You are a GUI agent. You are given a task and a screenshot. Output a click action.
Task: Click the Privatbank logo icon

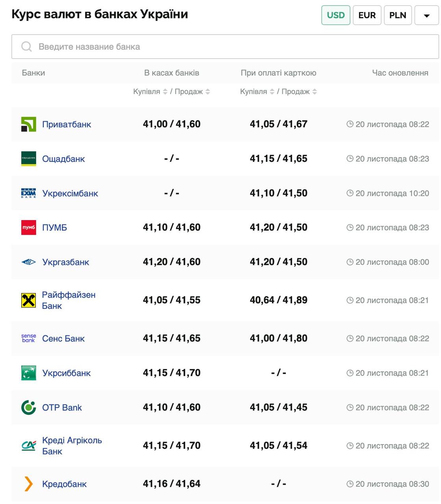tap(28, 124)
